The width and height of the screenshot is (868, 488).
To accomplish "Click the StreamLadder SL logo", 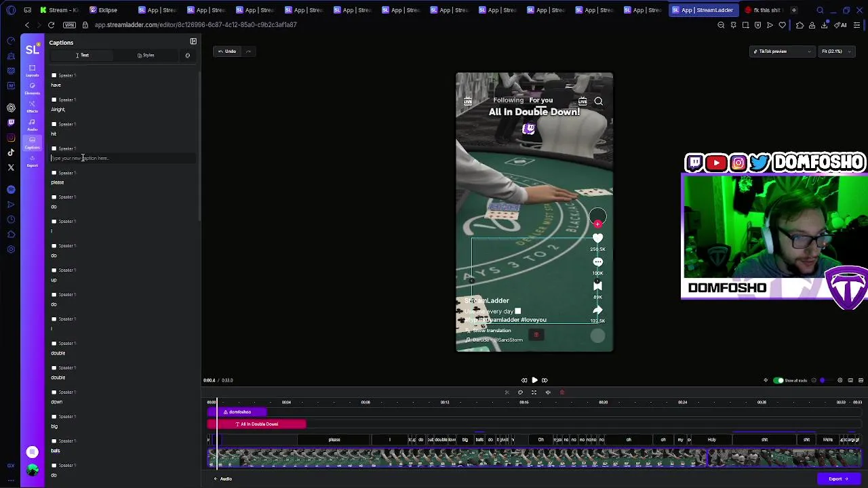I will [x=32, y=49].
